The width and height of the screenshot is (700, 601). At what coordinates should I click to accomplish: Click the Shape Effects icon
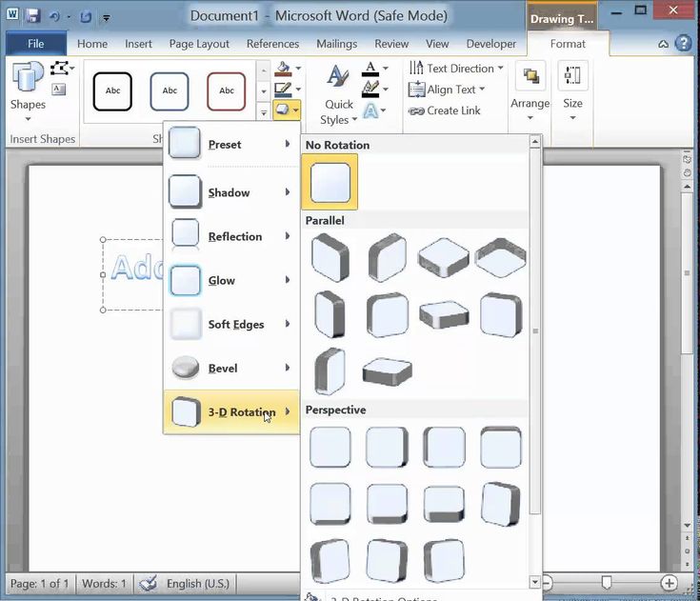pyautogui.click(x=282, y=110)
